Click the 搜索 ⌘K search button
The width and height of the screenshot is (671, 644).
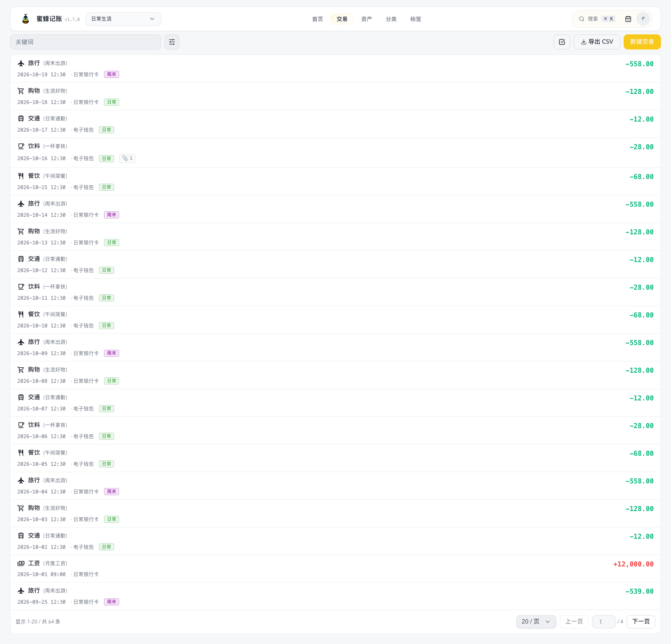(x=597, y=19)
